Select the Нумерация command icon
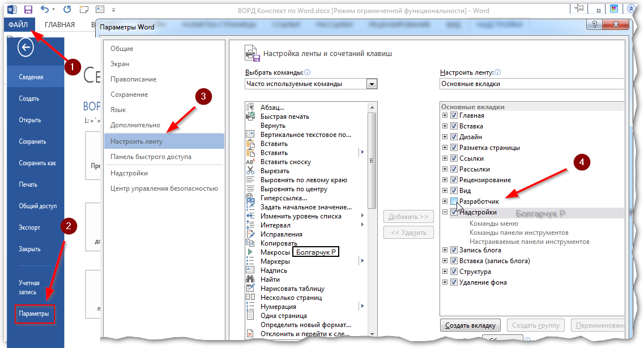Screen dimensions: 644x348 [x=250, y=306]
